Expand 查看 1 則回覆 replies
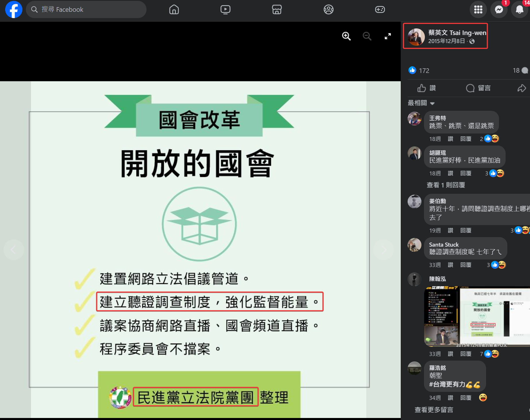The image size is (530, 420). click(446, 185)
